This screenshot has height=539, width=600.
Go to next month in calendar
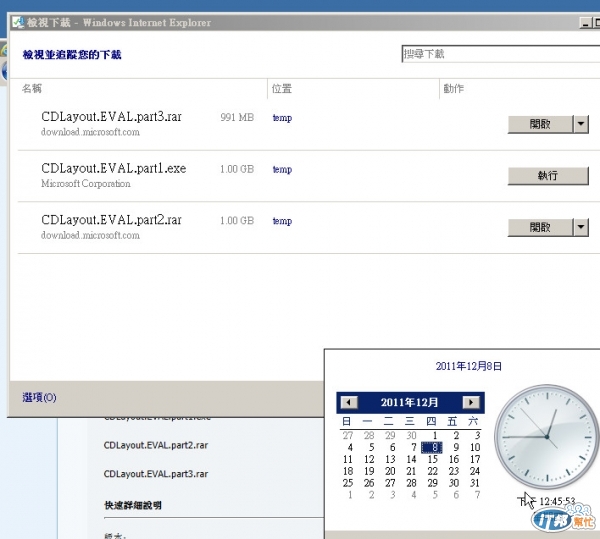coord(471,402)
